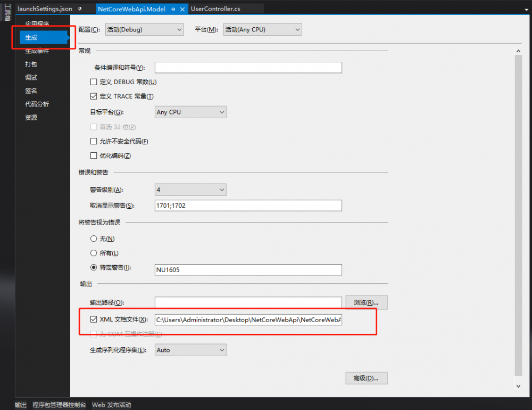Viewport: 532px width, 410px height.
Task: Open the 配置 dropdown showing 活动(Debug)
Action: pos(144,29)
